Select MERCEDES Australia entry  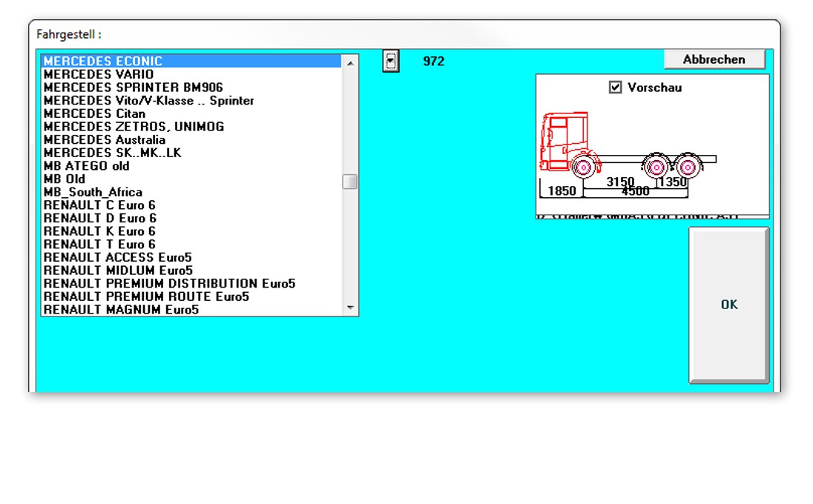pyautogui.click(x=191, y=140)
